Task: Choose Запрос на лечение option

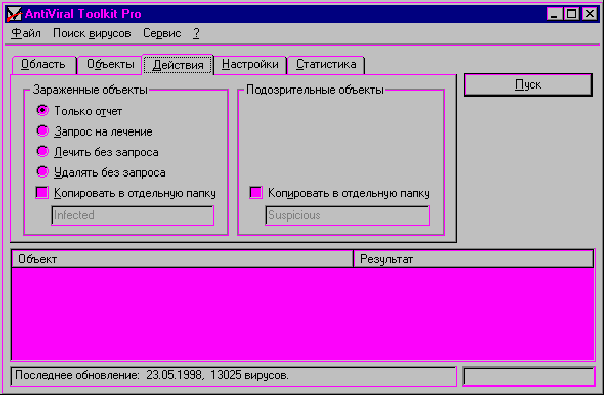Action: (94, 131)
